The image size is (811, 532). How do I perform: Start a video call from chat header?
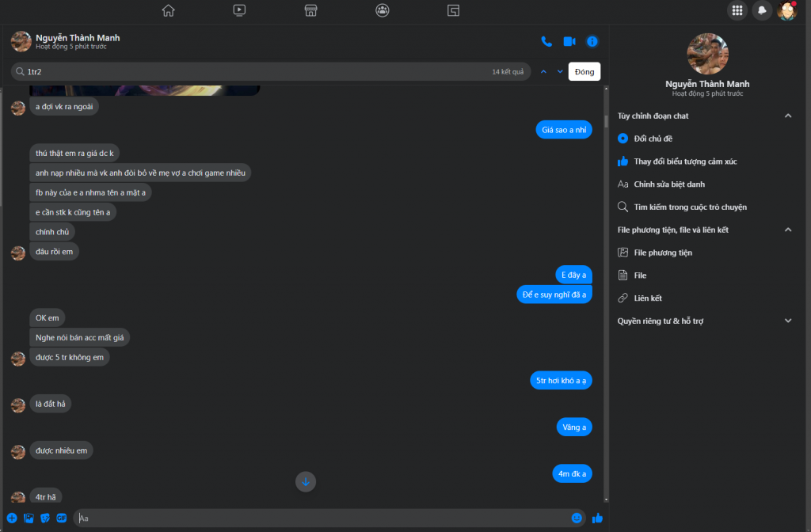[569, 41]
